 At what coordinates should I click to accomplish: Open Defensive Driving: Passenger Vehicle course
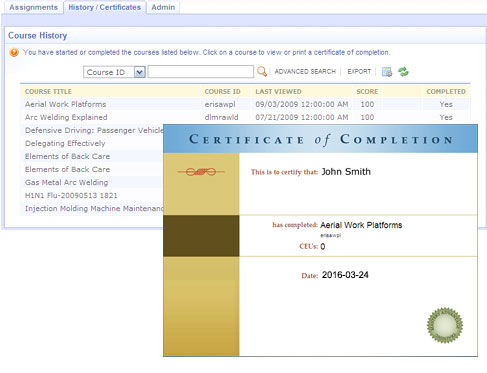point(94,130)
